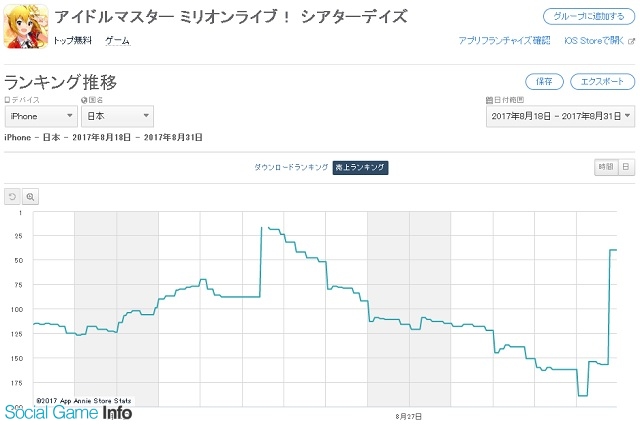Click the external link icon beside iOS Store

tap(631, 41)
